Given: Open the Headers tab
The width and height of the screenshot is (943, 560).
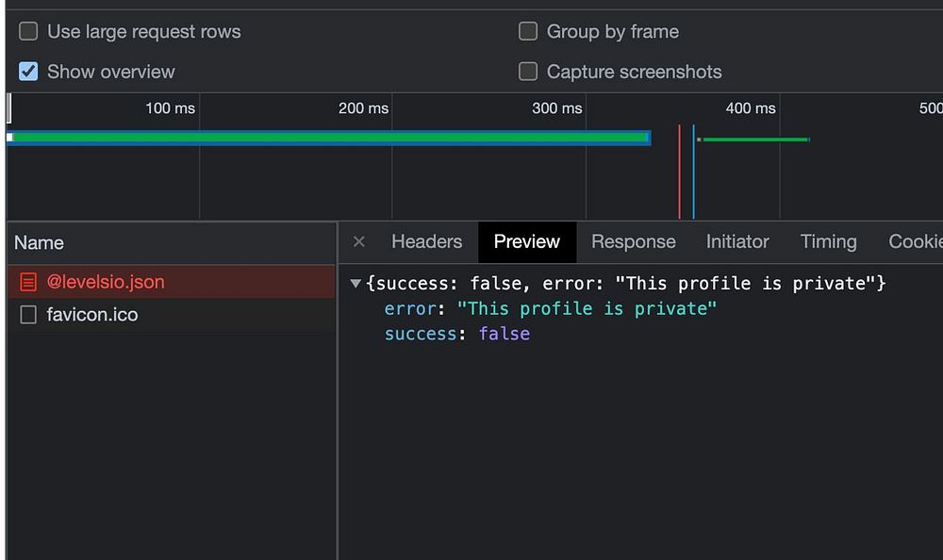Looking at the screenshot, I should click(426, 242).
